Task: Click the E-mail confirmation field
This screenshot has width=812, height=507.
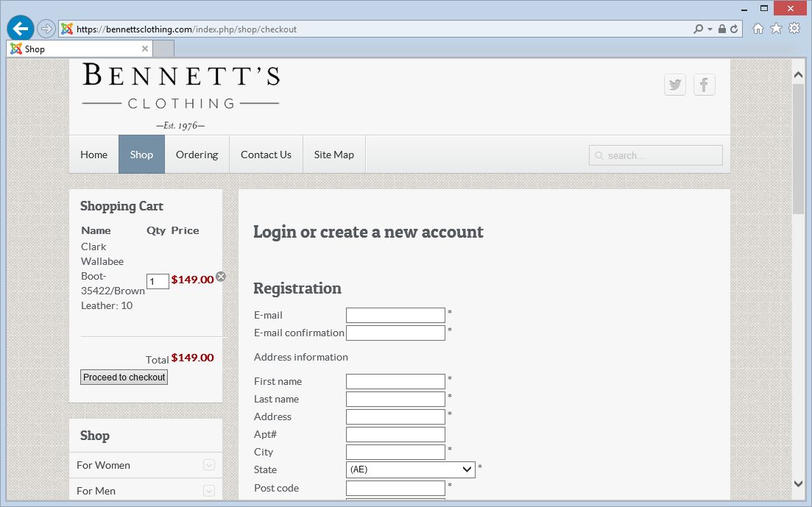Action: point(395,333)
